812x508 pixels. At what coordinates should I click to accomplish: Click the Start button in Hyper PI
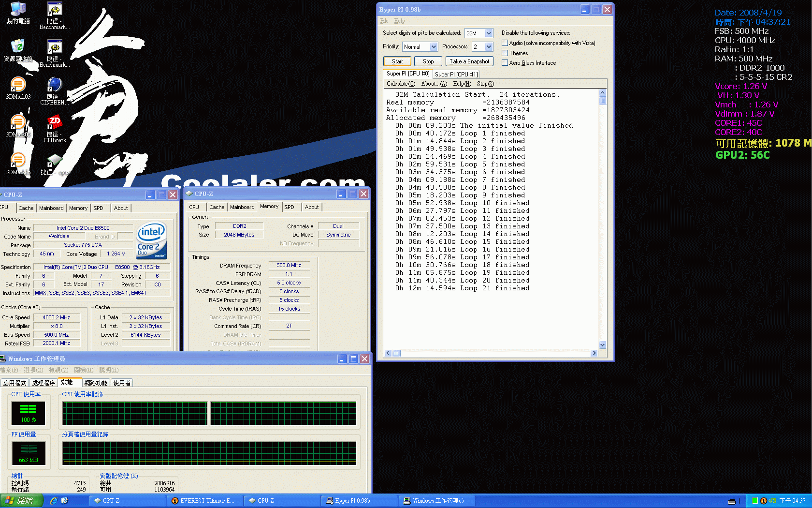tap(397, 61)
